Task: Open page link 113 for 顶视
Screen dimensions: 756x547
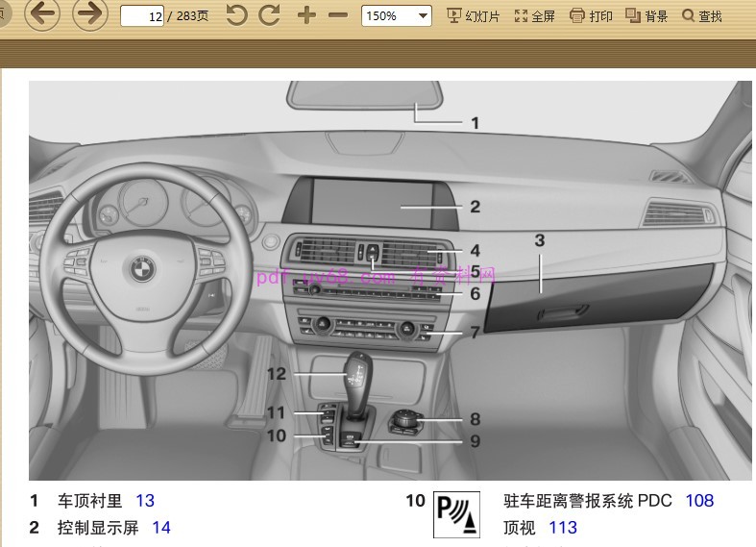Action: (x=563, y=528)
